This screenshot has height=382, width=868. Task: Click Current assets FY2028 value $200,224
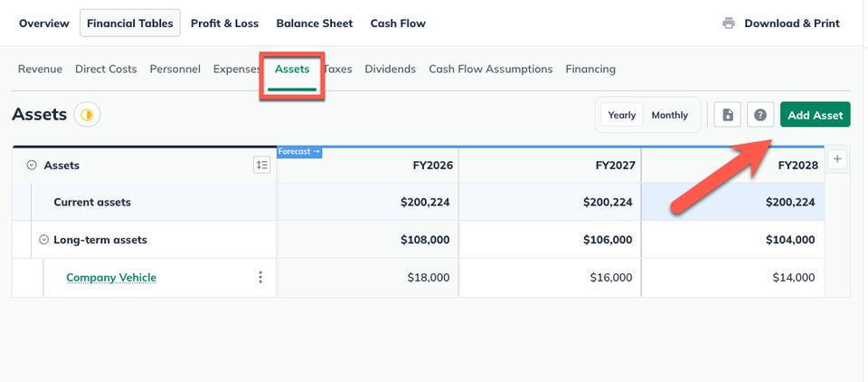pyautogui.click(x=790, y=203)
